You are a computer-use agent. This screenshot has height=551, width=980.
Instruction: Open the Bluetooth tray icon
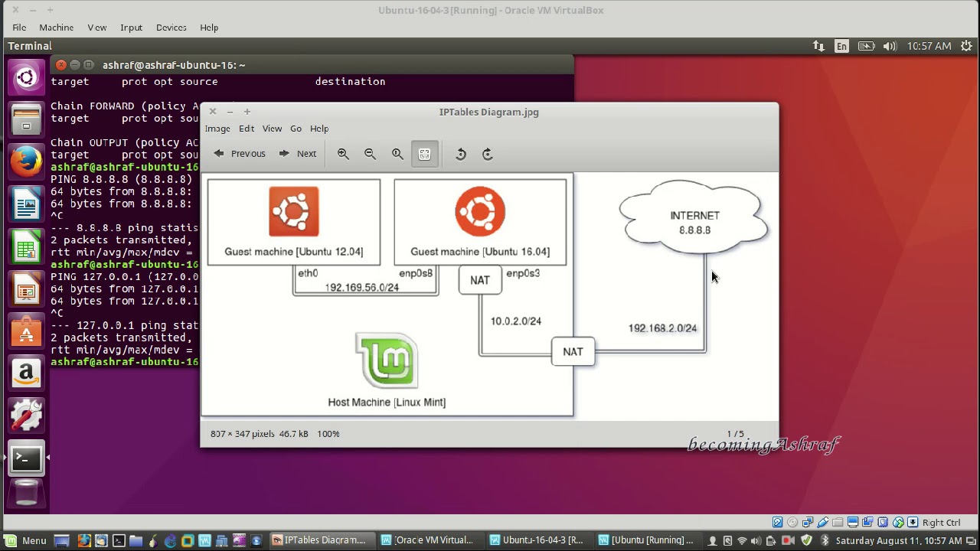pos(825,541)
